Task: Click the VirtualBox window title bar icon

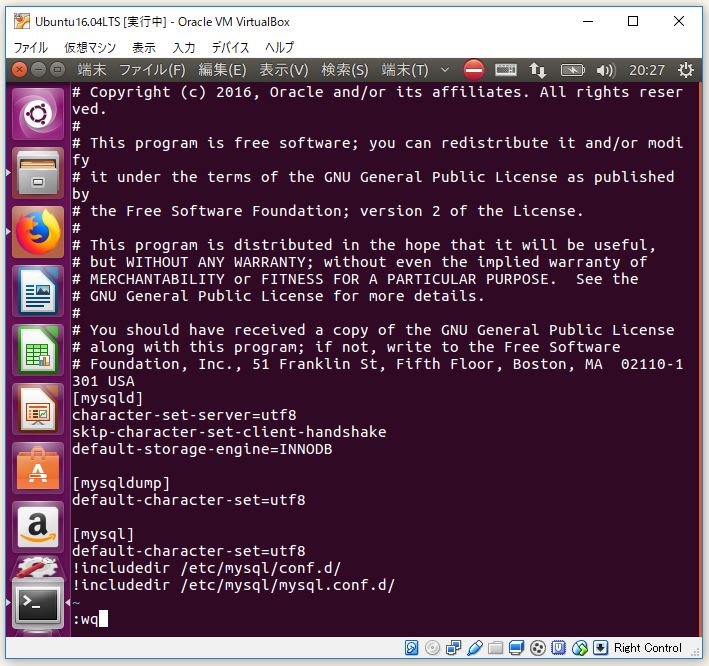Action: (22, 21)
